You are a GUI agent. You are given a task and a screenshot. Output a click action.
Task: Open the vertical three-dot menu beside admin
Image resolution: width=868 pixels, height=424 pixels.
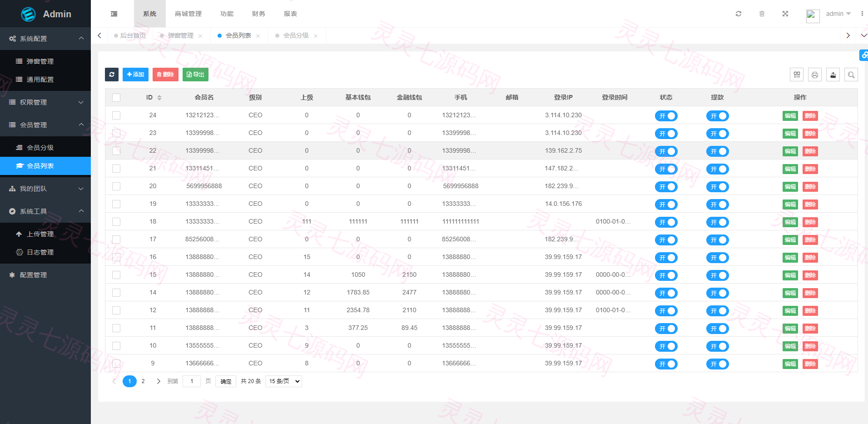pos(862,14)
